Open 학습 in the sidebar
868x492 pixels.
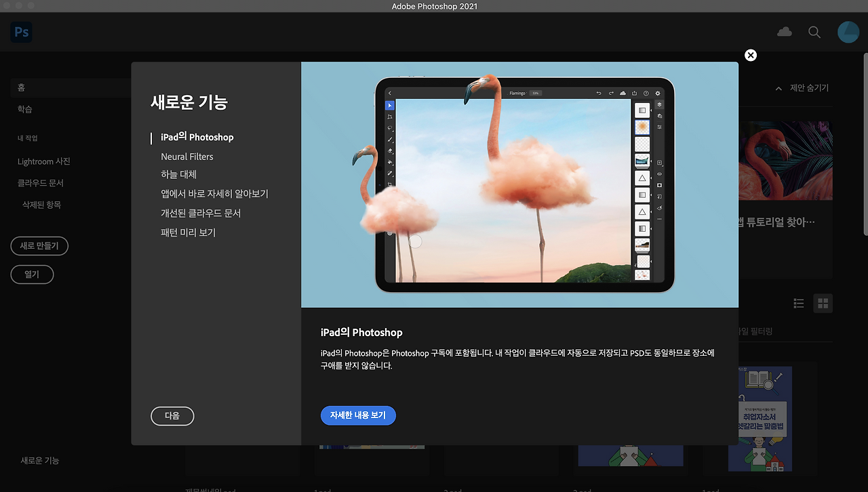[x=25, y=109]
